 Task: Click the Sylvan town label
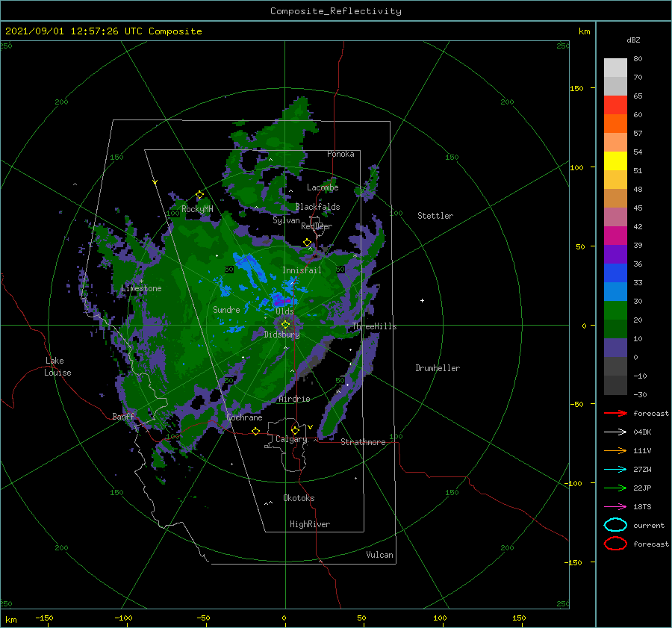286,220
